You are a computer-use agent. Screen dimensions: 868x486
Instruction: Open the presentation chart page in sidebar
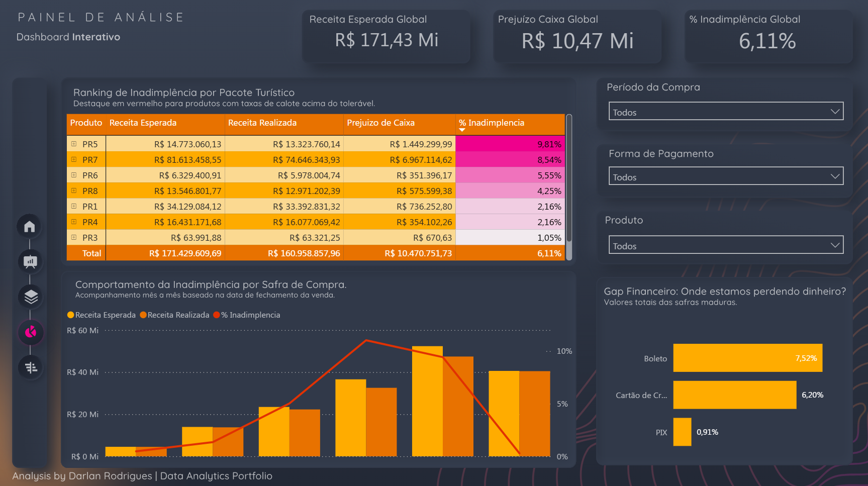[30, 261]
